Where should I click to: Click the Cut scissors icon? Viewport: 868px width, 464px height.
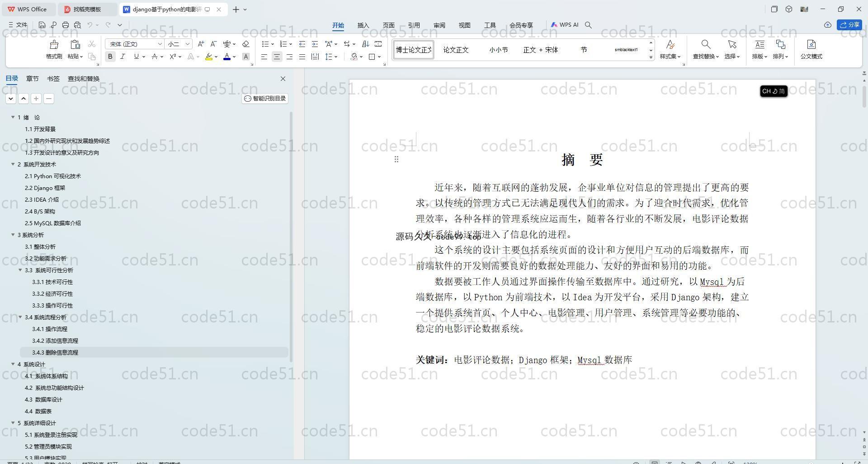click(92, 44)
